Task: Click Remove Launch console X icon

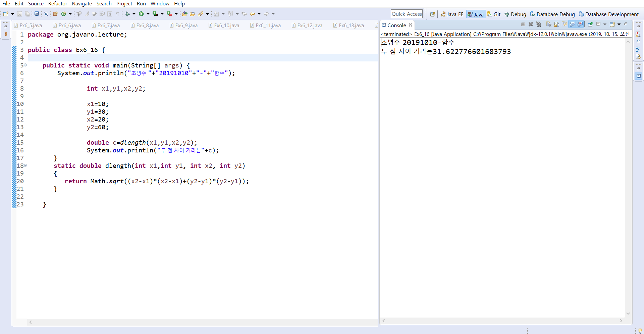Action: click(x=531, y=24)
